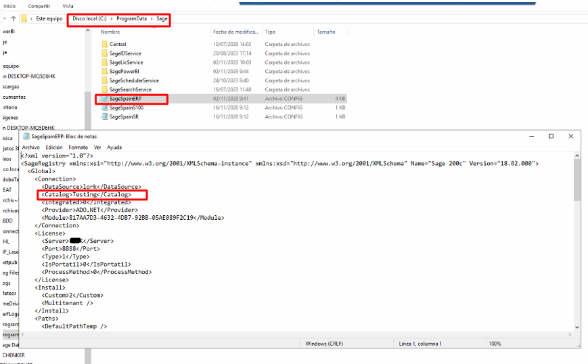This screenshot has height=364, width=588.
Task: Open the Vista ribbon tab
Action: (x=68, y=6)
